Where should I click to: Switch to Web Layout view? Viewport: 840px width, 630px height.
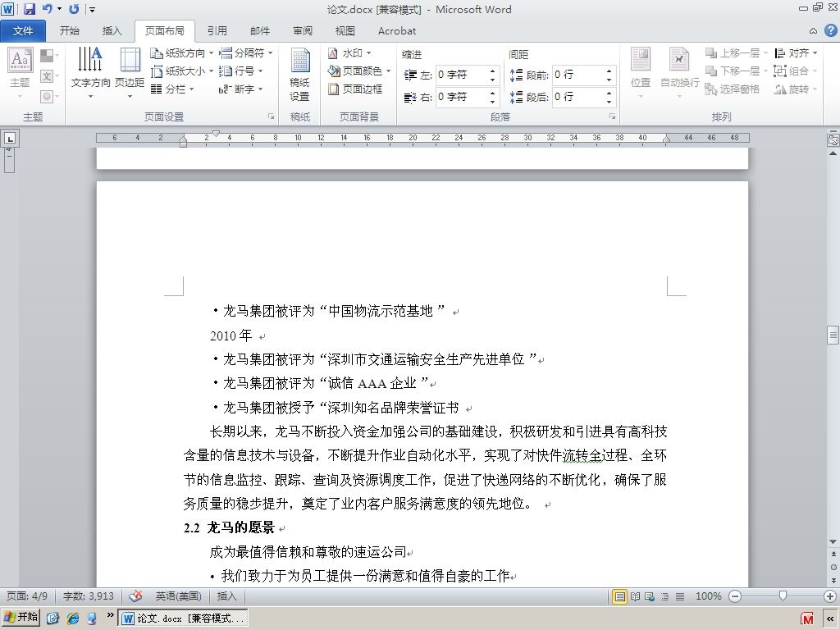click(650, 596)
